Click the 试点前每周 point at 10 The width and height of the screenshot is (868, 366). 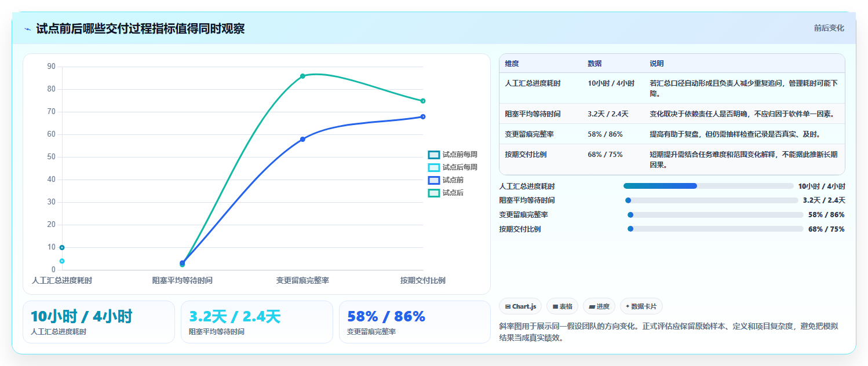point(62,247)
